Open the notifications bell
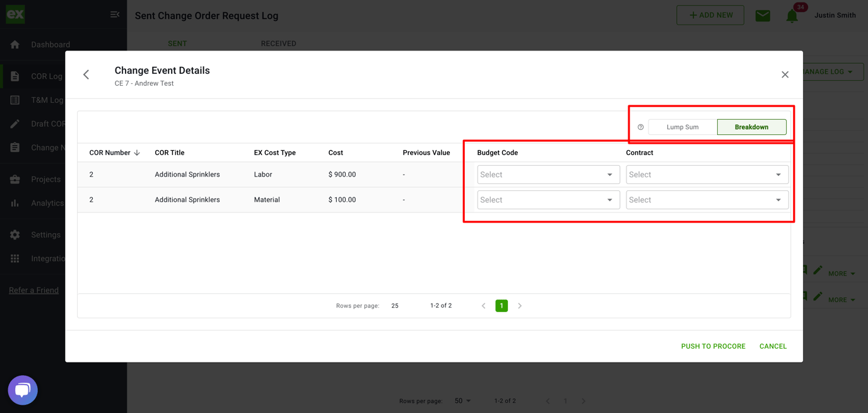Screen dimensions: 868x413 click(x=792, y=15)
